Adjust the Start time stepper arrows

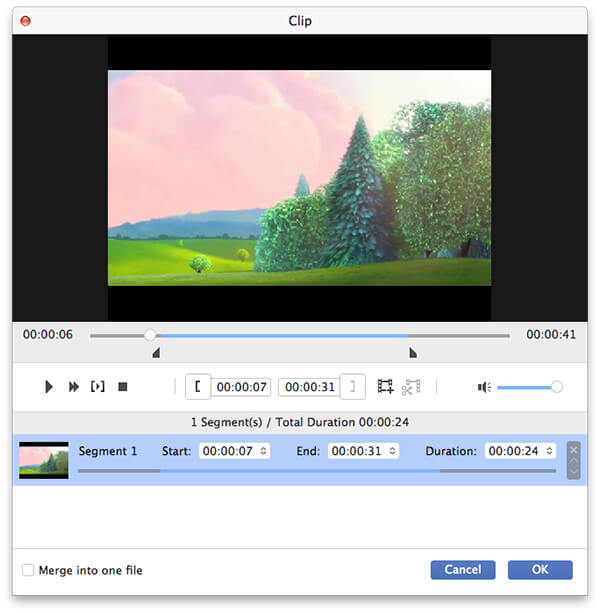tap(264, 451)
